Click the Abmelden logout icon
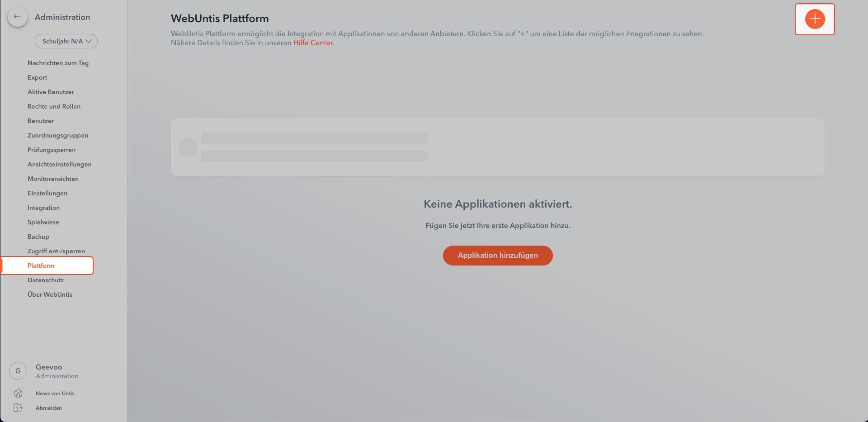The image size is (868, 422). coord(18,408)
